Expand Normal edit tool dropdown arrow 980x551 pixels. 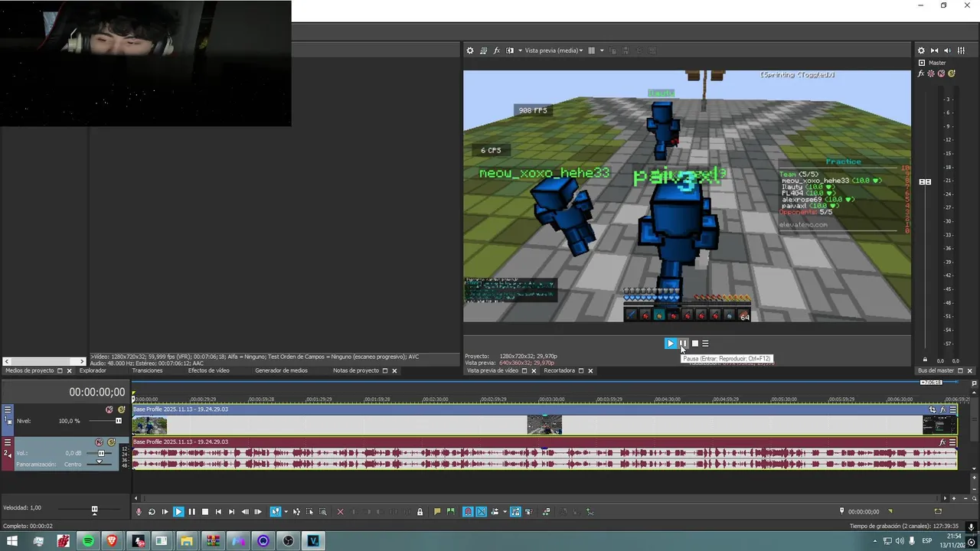[286, 512]
